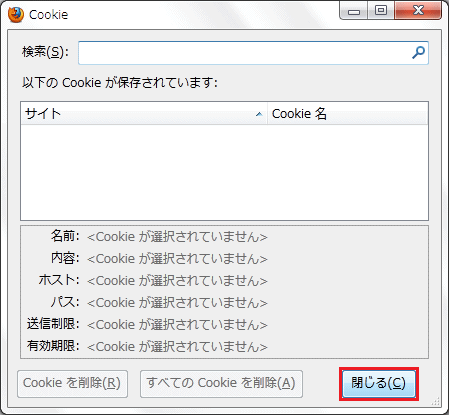The image size is (449, 415).
Task: Focus the 検索 search input field
Action: 253,53
